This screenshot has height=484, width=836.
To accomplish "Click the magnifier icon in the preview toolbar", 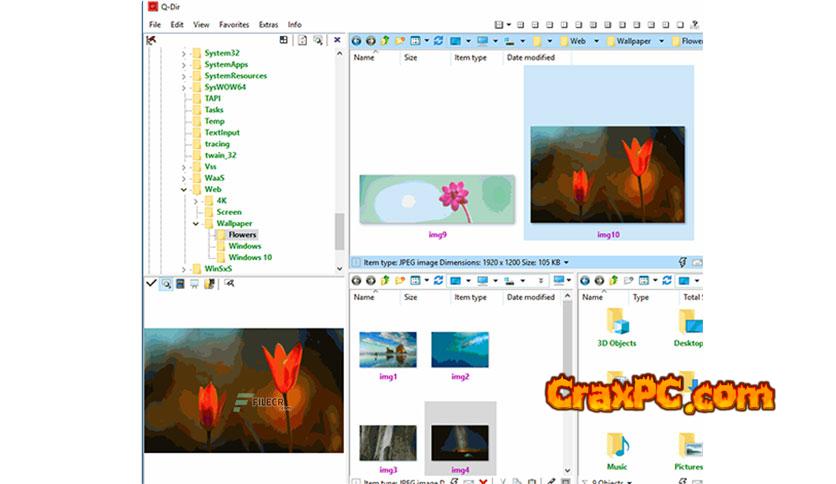I will 165,284.
